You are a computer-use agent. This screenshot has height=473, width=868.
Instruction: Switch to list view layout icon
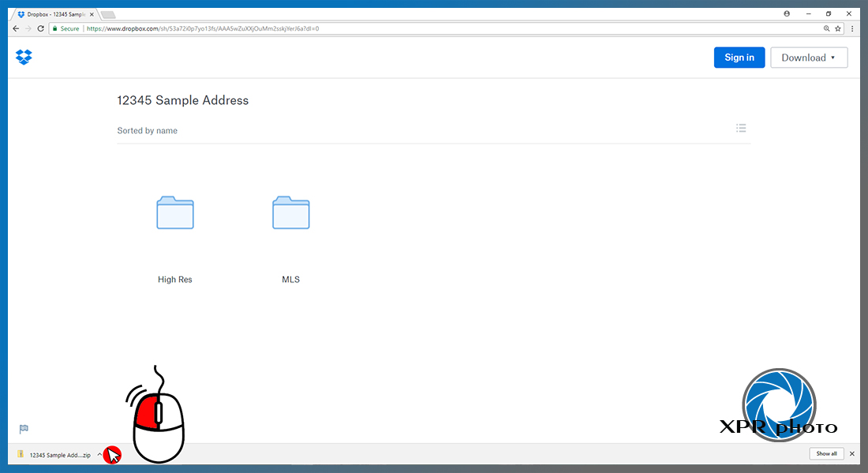pyautogui.click(x=741, y=128)
